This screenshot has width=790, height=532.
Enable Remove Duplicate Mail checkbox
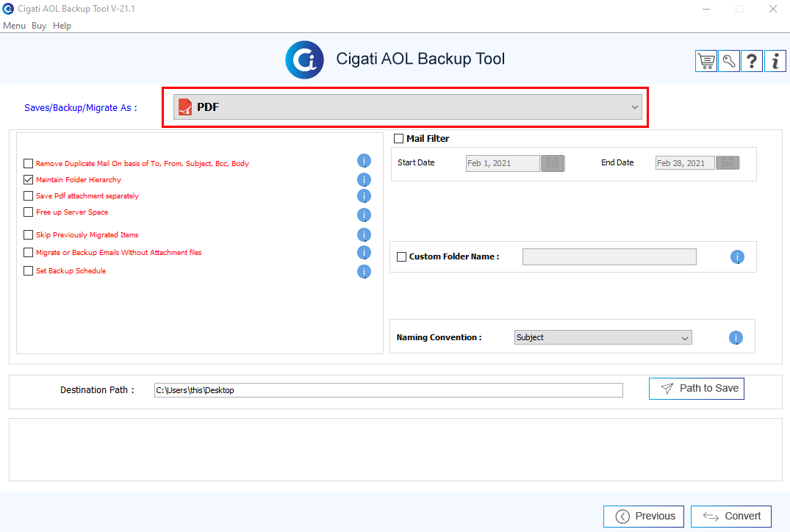pos(28,163)
